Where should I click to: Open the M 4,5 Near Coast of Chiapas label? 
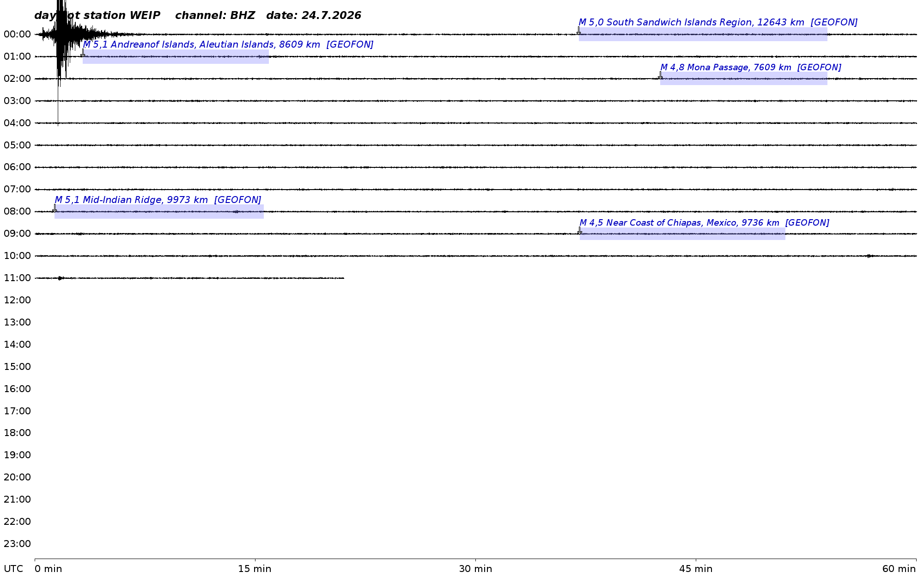pos(704,222)
